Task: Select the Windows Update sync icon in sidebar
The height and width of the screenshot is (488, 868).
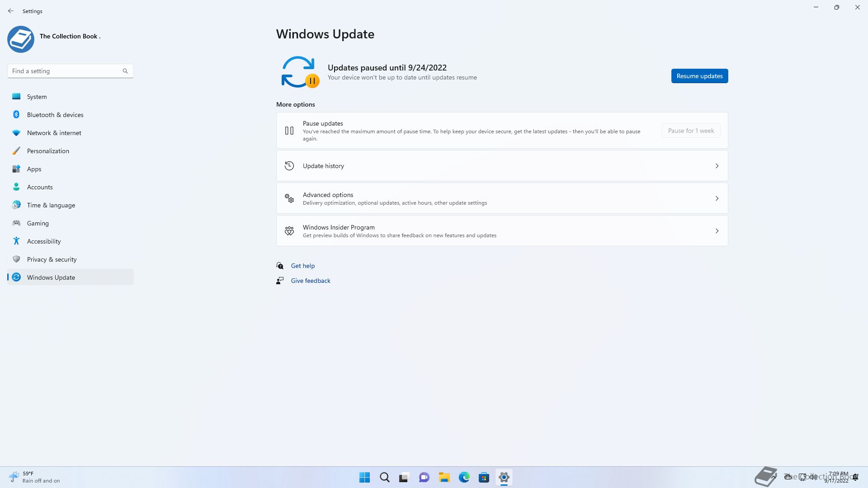Action: tap(16, 277)
